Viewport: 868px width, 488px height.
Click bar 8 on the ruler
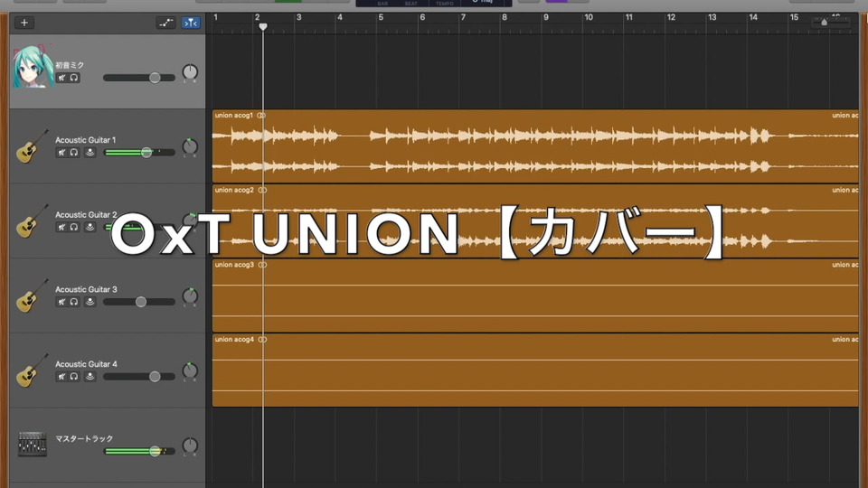click(505, 17)
